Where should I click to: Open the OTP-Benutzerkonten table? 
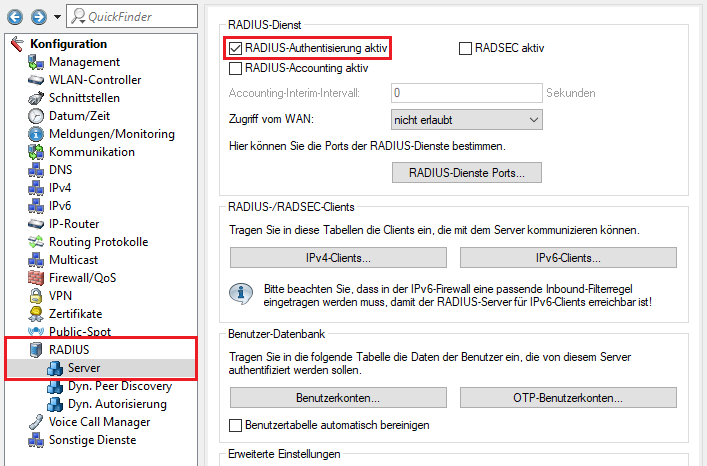tap(568, 398)
